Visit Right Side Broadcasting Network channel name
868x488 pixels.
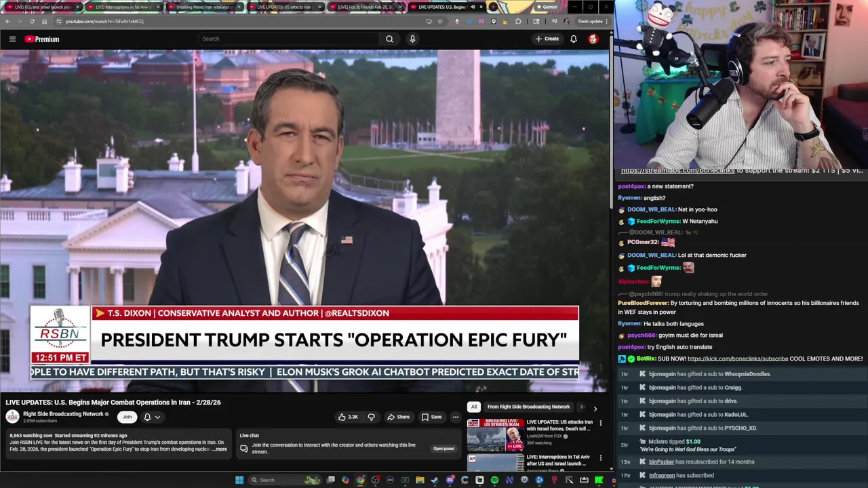pos(63,414)
